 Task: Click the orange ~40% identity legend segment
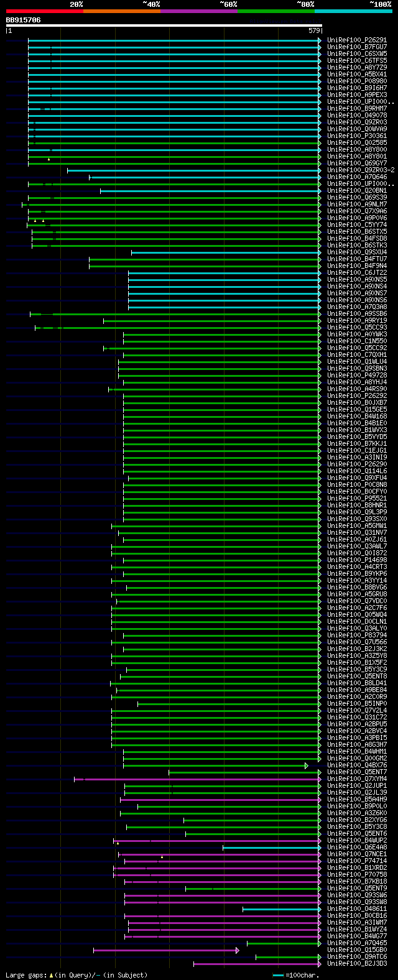[121, 11]
